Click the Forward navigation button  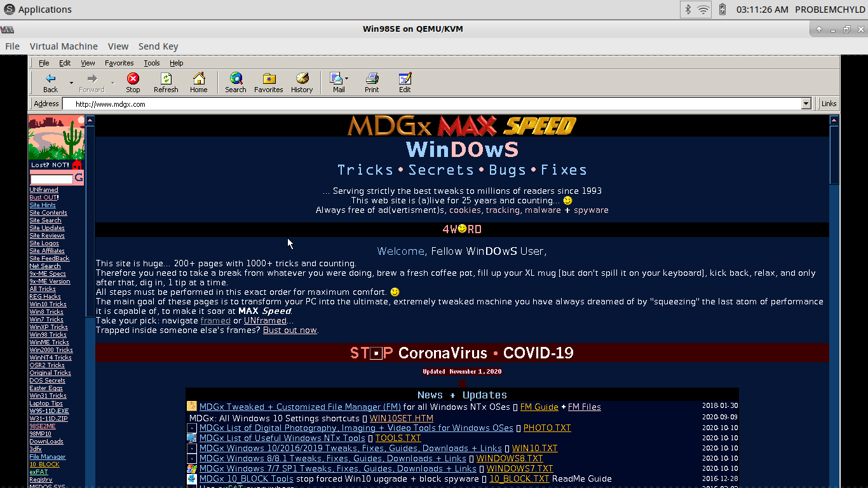[x=92, y=83]
